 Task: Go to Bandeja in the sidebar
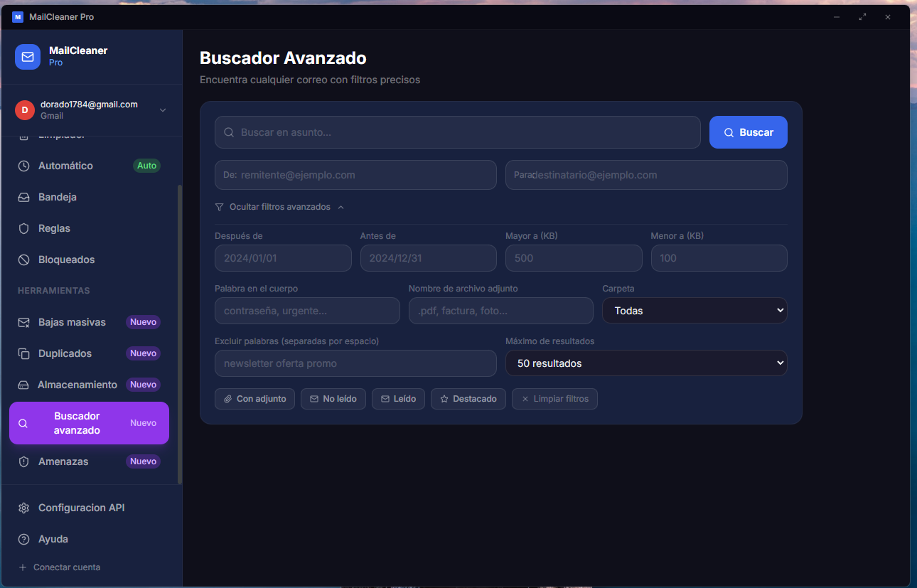coord(89,197)
